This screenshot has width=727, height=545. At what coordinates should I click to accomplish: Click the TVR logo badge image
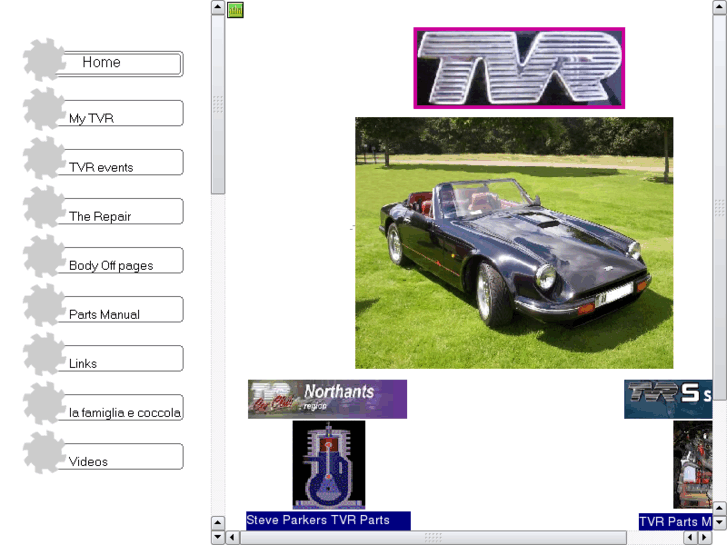pos(519,68)
